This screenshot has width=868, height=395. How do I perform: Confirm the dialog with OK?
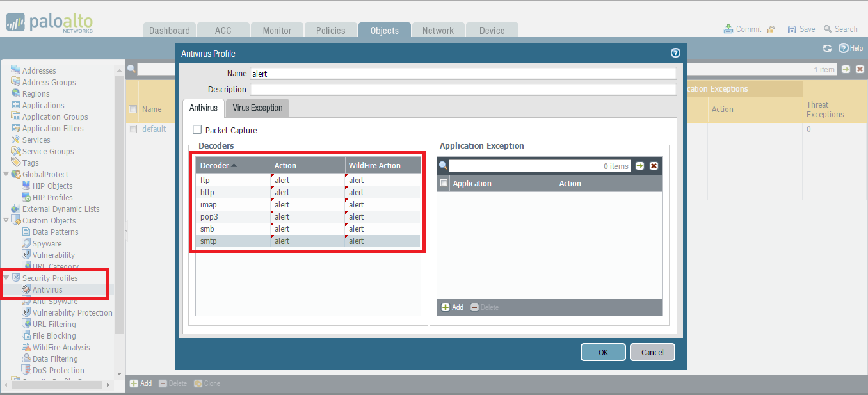tap(603, 352)
